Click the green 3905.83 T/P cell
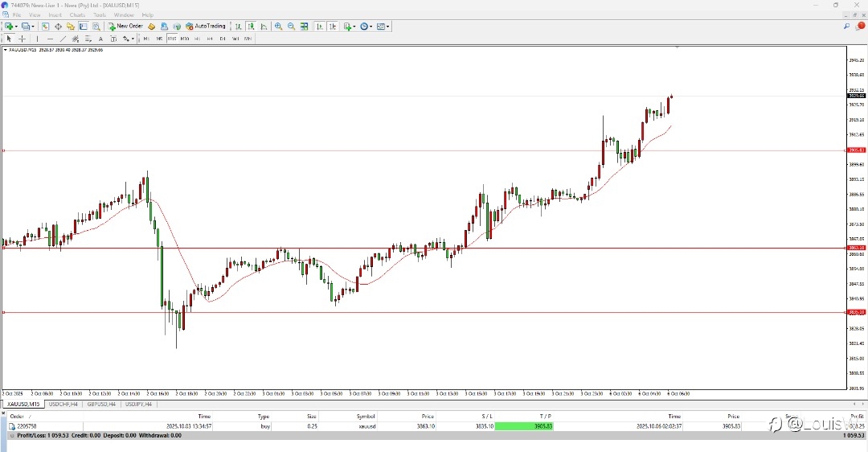868x452 pixels. pos(524,426)
